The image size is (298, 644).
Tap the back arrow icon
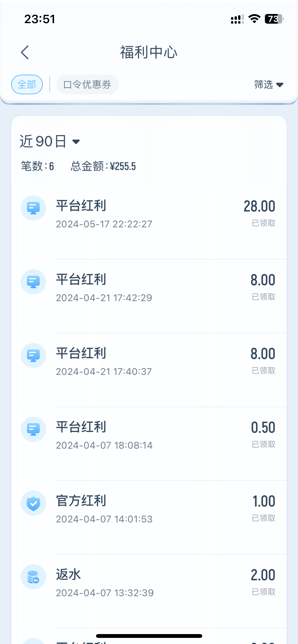pyautogui.click(x=25, y=52)
